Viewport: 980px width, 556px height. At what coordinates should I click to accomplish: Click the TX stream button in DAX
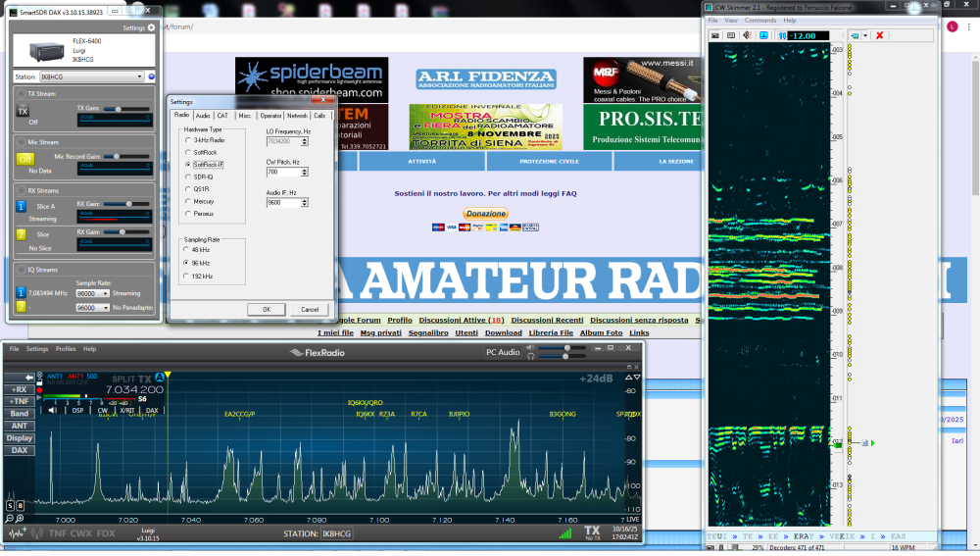pyautogui.click(x=23, y=112)
